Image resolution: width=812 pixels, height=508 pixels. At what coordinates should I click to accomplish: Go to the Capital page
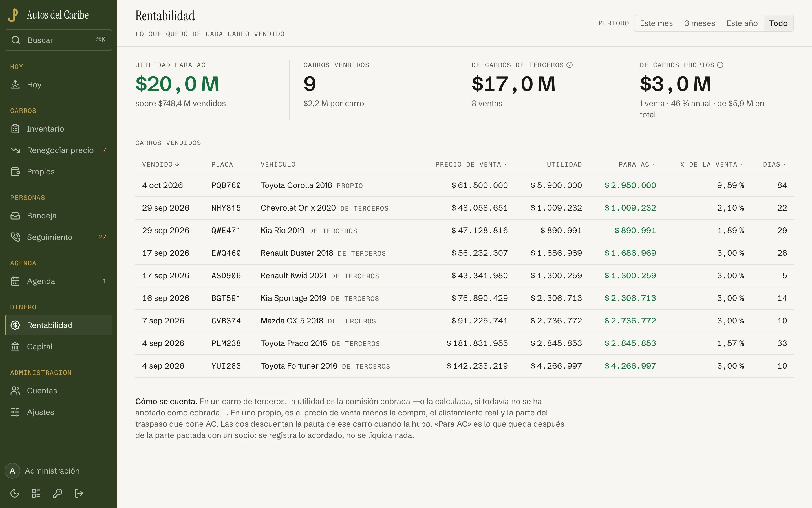pyautogui.click(x=58, y=347)
